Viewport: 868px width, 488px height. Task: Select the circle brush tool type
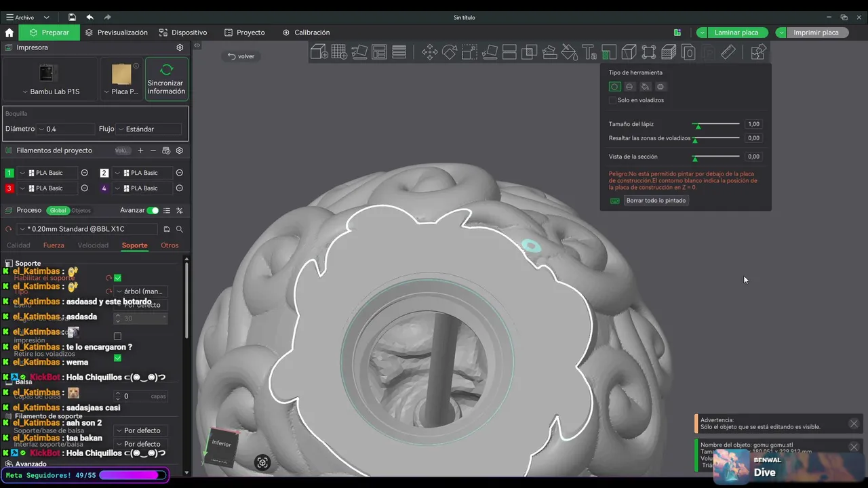click(614, 87)
